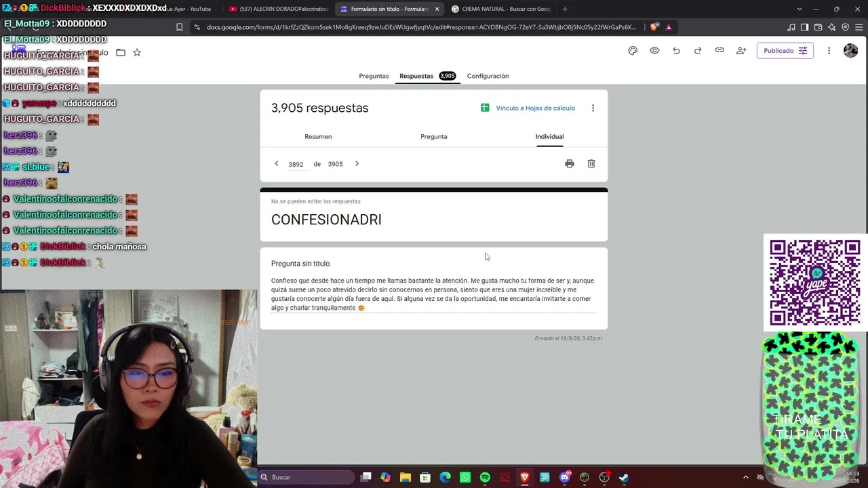The image size is (868, 488).
Task: Open the Publicado options
Action: coord(785,51)
